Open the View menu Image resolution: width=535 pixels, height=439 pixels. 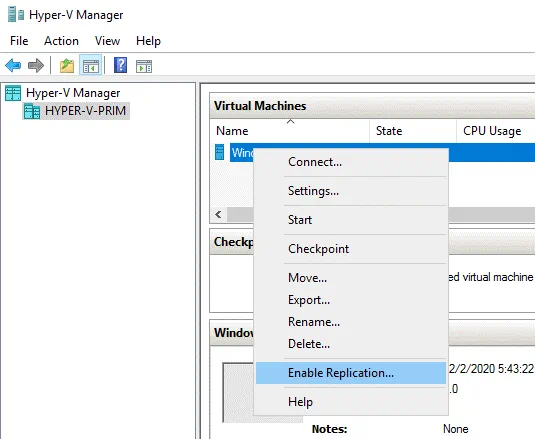point(107,41)
